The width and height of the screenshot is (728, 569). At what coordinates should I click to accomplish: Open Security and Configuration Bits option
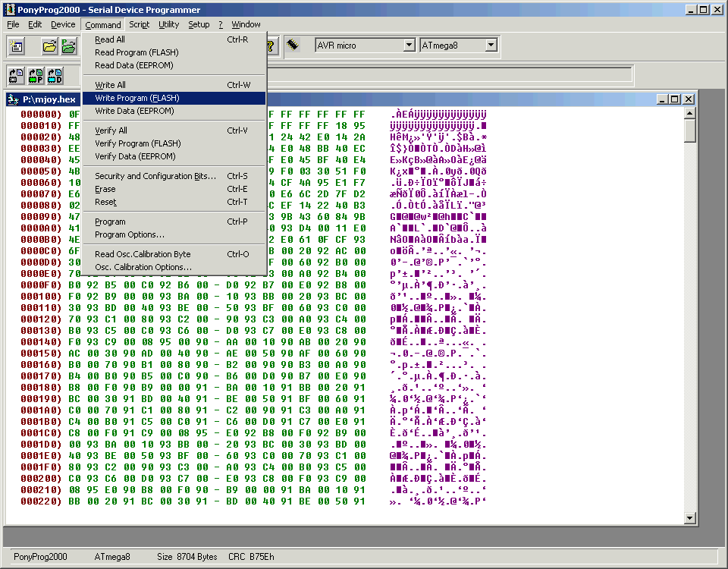(155, 176)
